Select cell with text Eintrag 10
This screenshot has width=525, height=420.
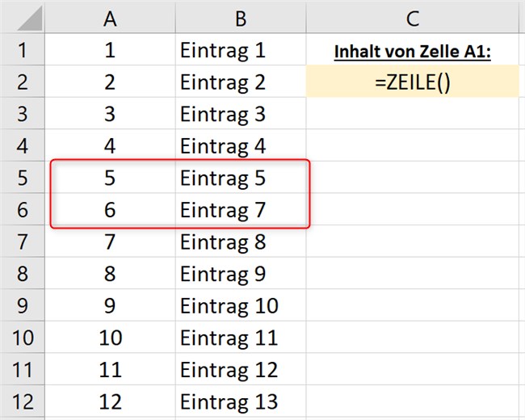click(x=241, y=305)
